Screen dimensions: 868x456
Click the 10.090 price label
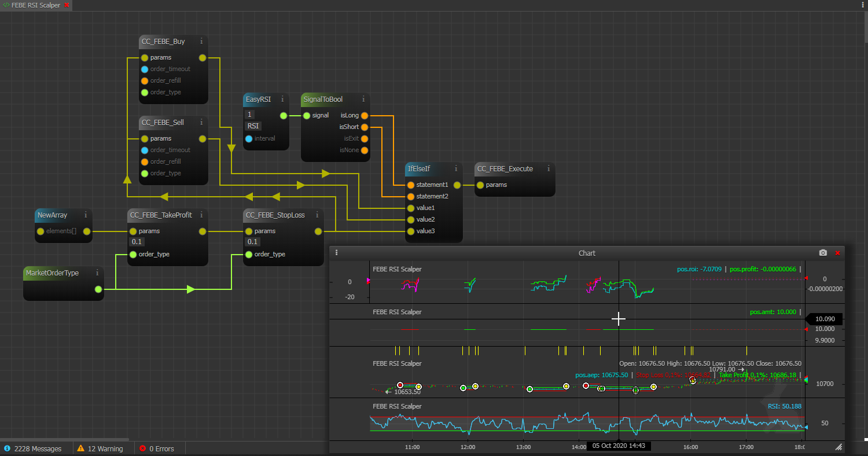[823, 319]
